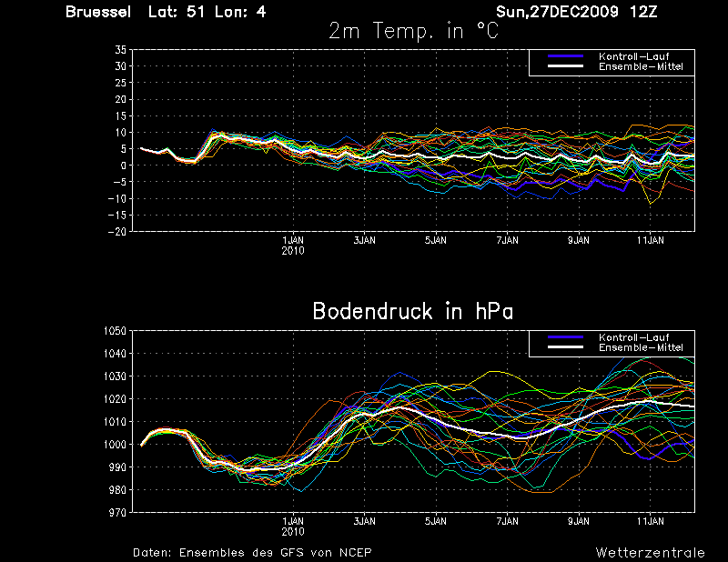Click the 1JAN 2010 marker on temperature axis

[x=293, y=246]
